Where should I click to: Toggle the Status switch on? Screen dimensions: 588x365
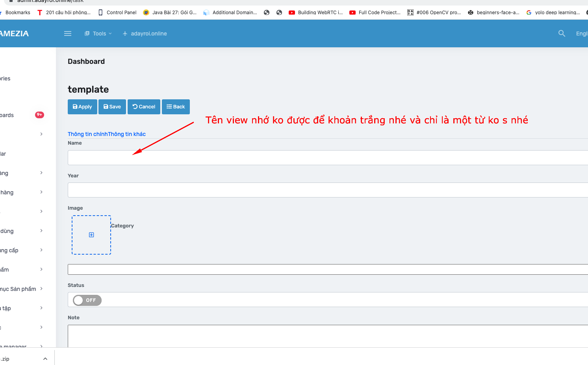tap(87, 300)
